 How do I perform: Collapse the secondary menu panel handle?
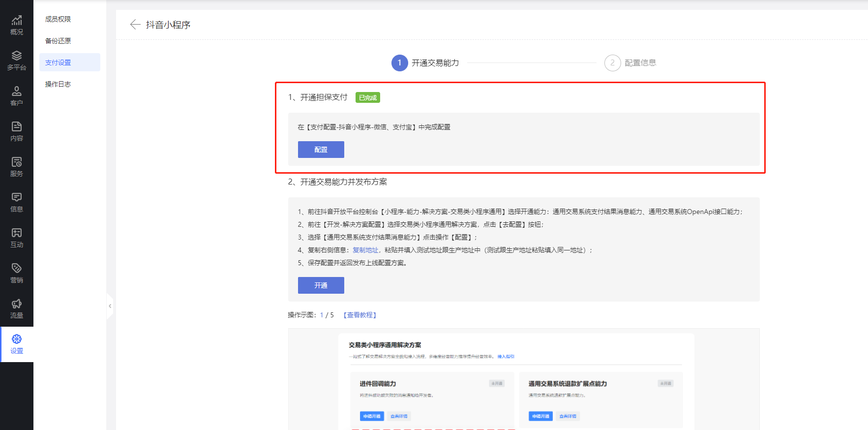pos(110,306)
